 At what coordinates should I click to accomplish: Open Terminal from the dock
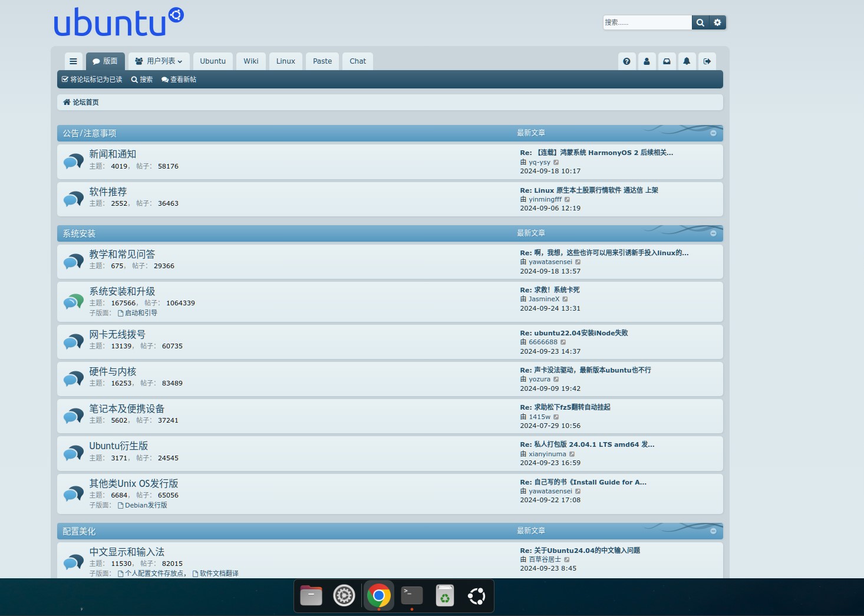pyautogui.click(x=412, y=596)
